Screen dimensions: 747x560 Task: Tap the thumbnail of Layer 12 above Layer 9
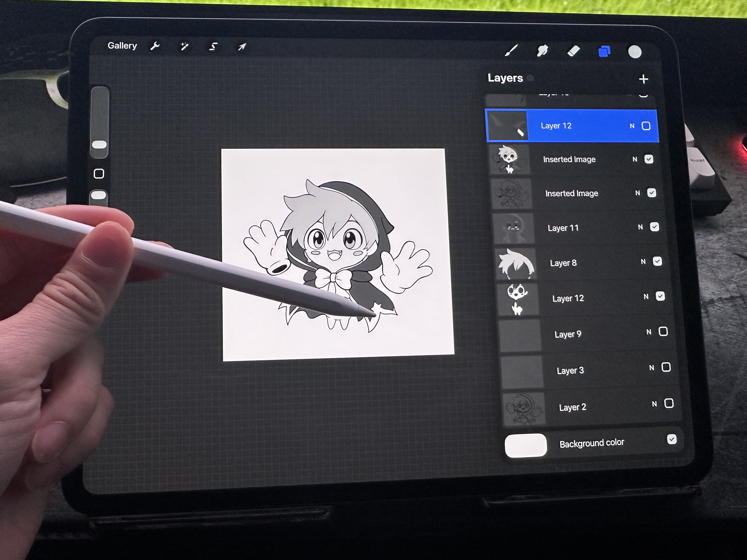point(518,299)
